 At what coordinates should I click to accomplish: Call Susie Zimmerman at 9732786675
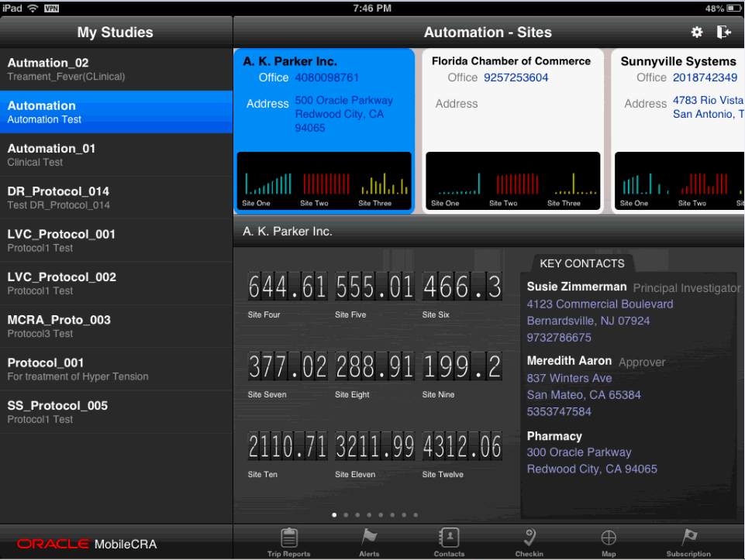coord(559,338)
